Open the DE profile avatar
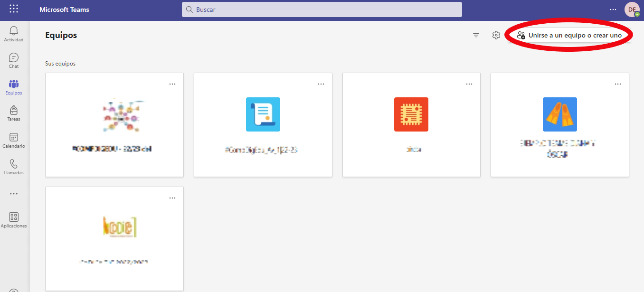Image resolution: width=644 pixels, height=292 pixels. (x=632, y=9)
